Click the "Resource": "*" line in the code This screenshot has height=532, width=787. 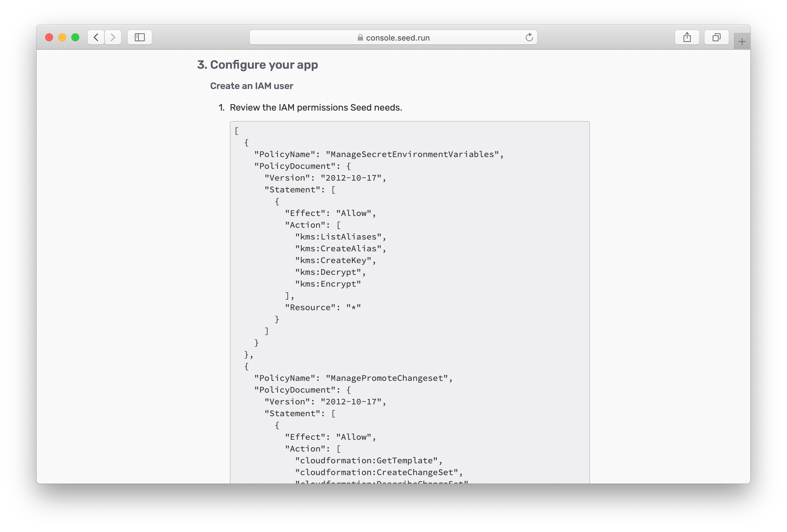point(323,307)
